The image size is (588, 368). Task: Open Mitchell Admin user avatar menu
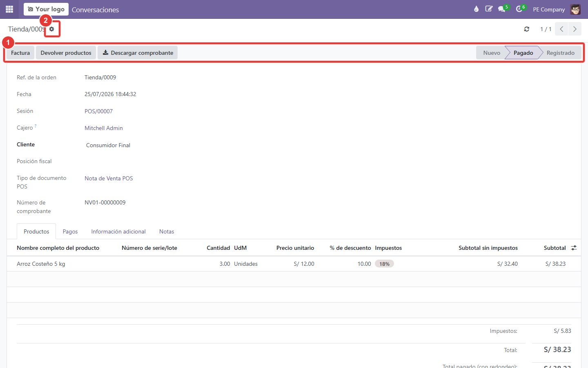575,9
